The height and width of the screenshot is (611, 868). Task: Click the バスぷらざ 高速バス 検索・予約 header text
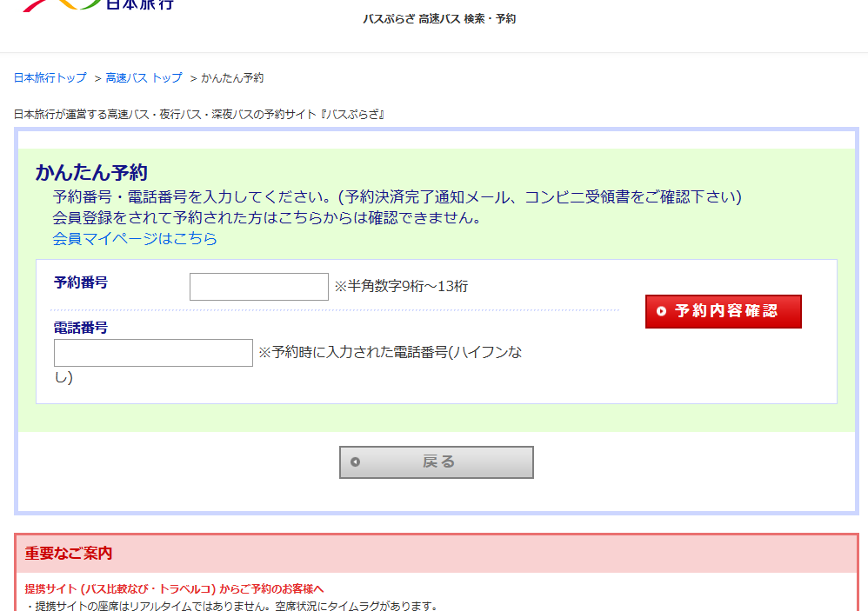pos(439,19)
